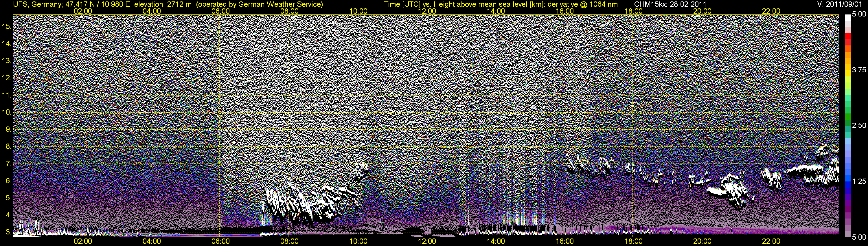Click the '20:00' label on the top time axis
The width and height of the screenshot is (868, 246).
click(702, 11)
